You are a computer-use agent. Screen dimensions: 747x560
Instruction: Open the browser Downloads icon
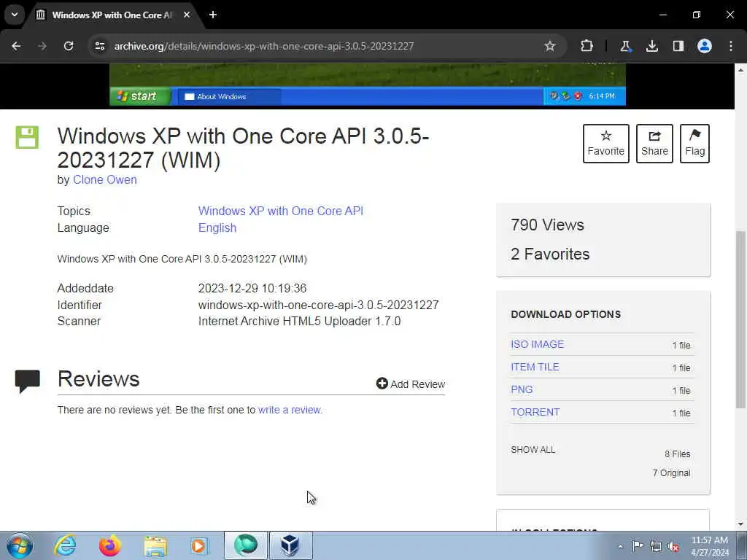click(x=651, y=46)
